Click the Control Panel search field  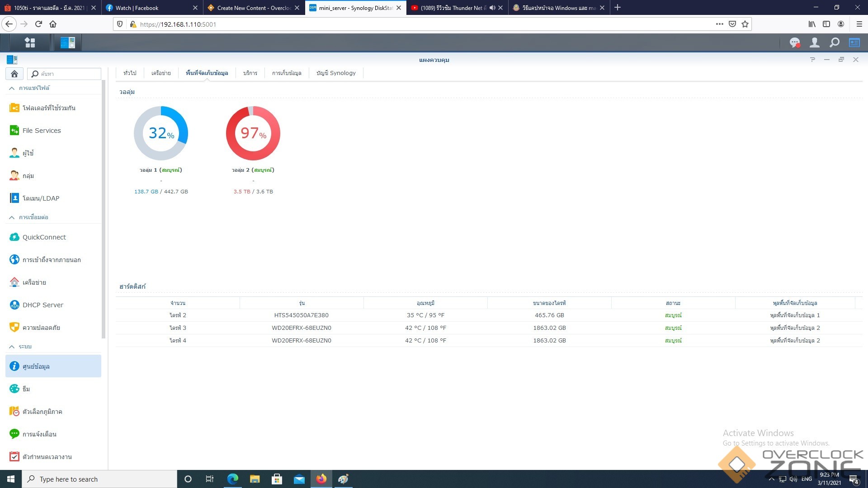68,74
